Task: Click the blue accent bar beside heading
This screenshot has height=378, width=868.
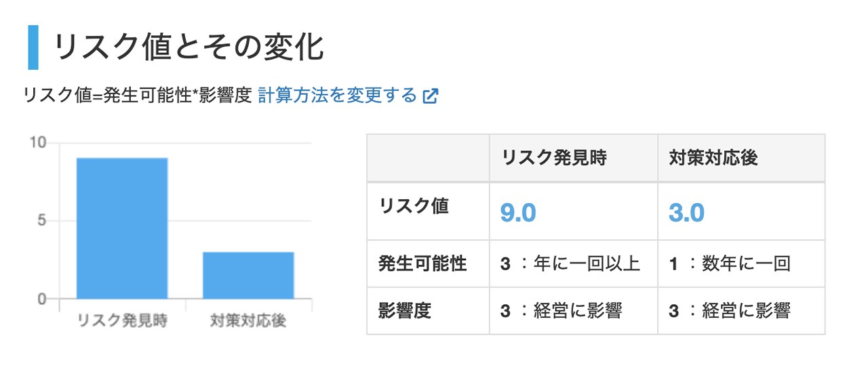Action: point(33,47)
